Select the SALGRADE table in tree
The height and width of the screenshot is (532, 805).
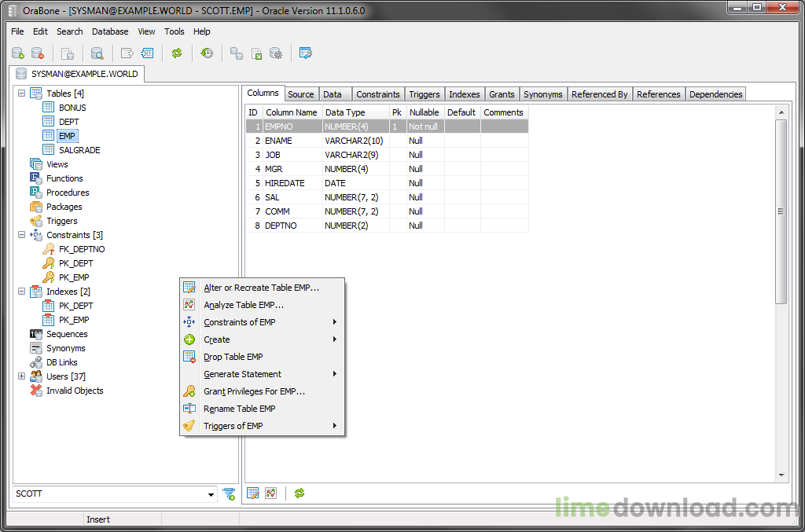point(79,150)
